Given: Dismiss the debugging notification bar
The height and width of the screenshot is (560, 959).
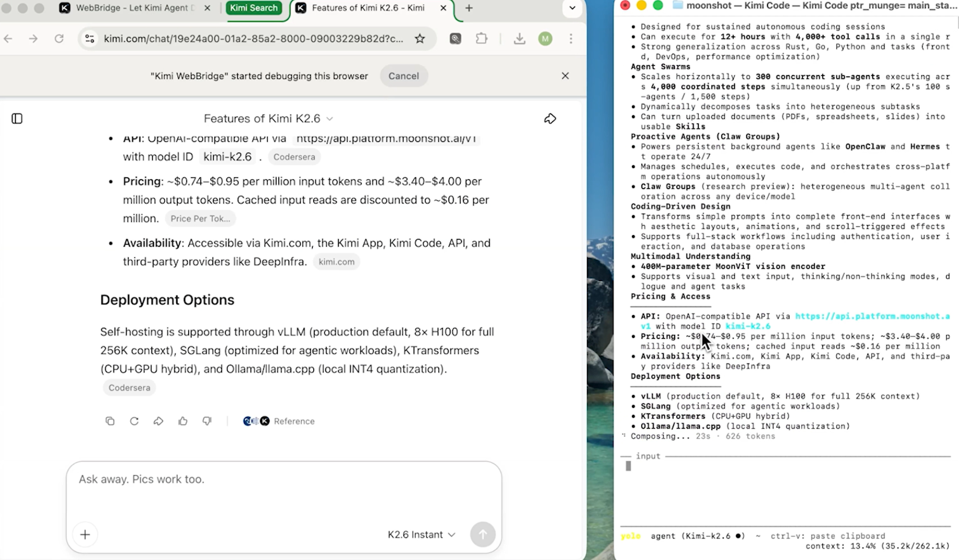Looking at the screenshot, I should [x=565, y=76].
